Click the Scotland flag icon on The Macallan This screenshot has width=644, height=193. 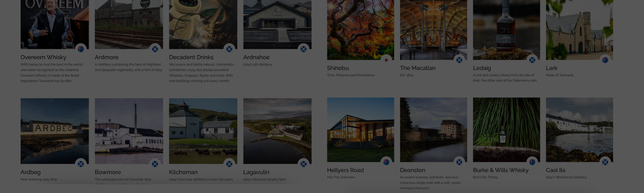pyautogui.click(x=459, y=60)
